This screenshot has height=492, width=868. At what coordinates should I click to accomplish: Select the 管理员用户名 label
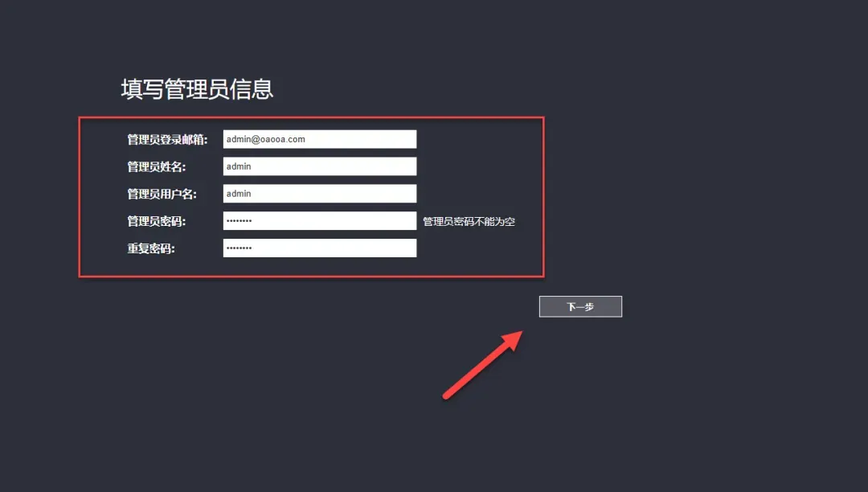click(x=162, y=194)
